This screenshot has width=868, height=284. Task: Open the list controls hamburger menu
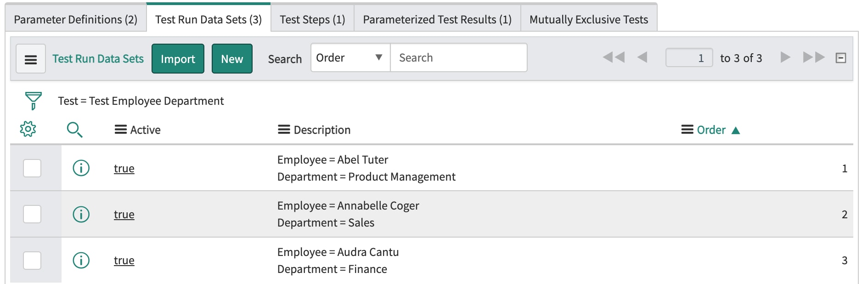[31, 59]
